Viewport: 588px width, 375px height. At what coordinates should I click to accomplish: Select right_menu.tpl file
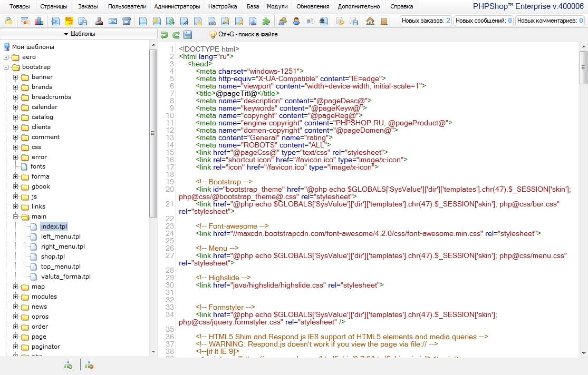point(63,246)
